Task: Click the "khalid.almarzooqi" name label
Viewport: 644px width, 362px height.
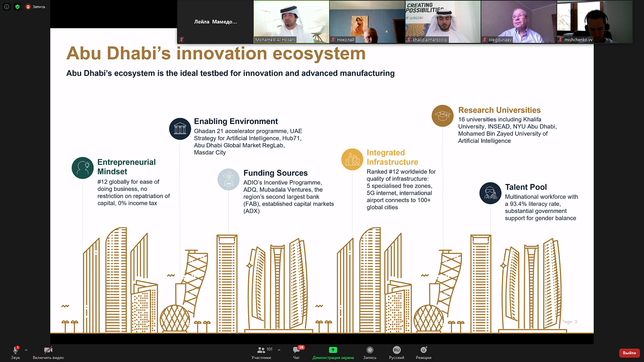Action: pyautogui.click(x=430, y=40)
